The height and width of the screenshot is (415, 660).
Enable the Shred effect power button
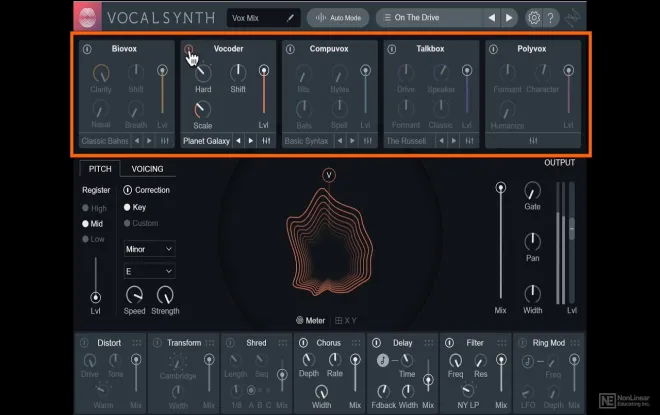tap(230, 343)
